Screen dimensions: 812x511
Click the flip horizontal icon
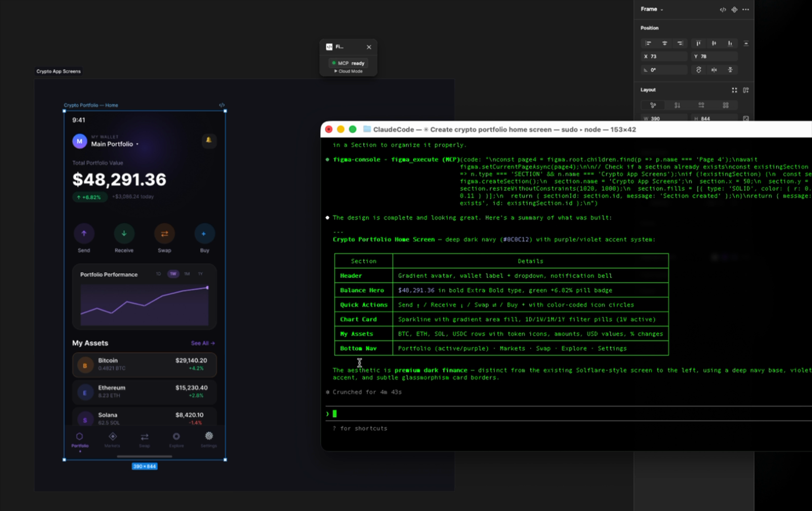pos(714,70)
